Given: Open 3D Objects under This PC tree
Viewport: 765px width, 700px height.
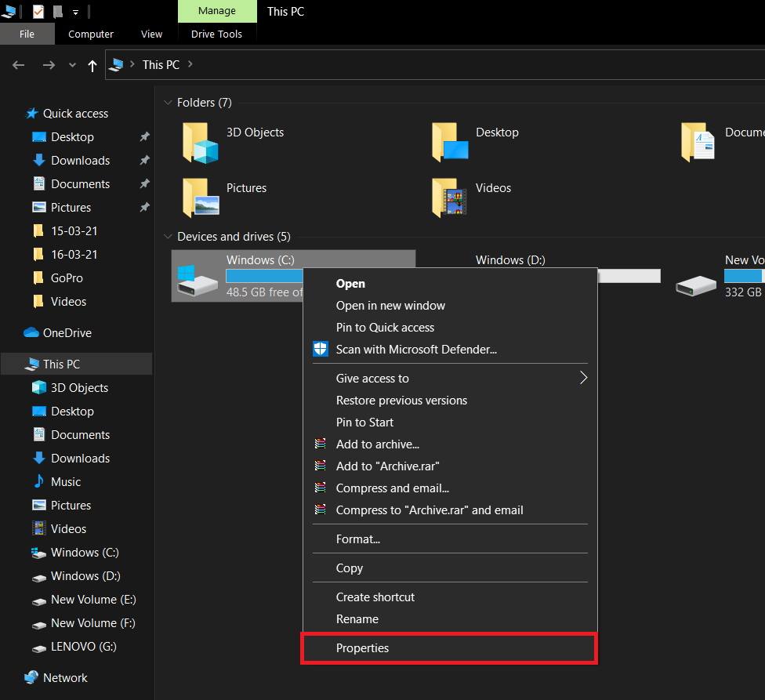Looking at the screenshot, I should coord(79,388).
